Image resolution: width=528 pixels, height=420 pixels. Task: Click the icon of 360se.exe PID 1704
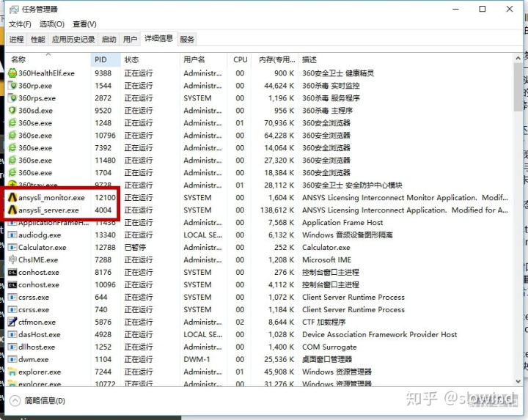coord(12,173)
